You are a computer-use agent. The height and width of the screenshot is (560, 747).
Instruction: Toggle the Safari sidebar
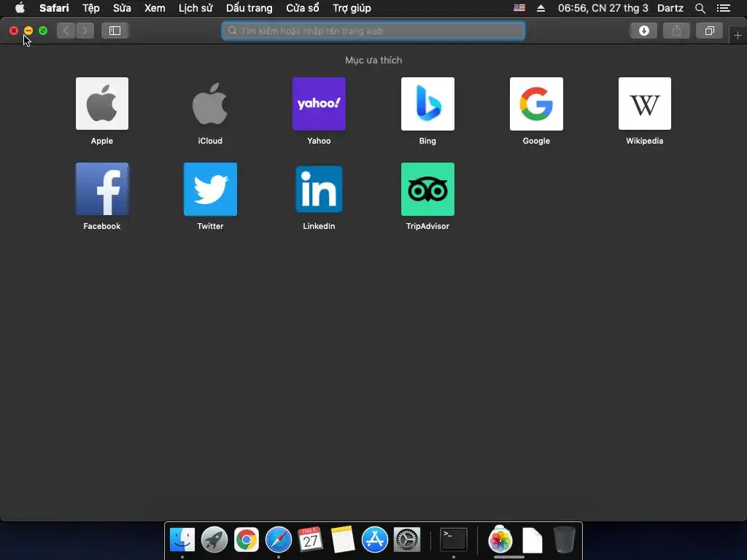pos(115,31)
